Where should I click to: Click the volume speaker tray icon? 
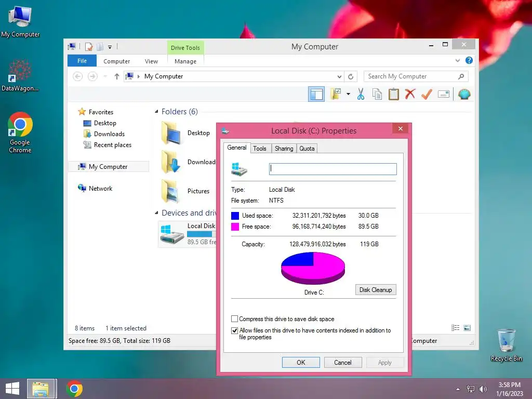click(483, 389)
